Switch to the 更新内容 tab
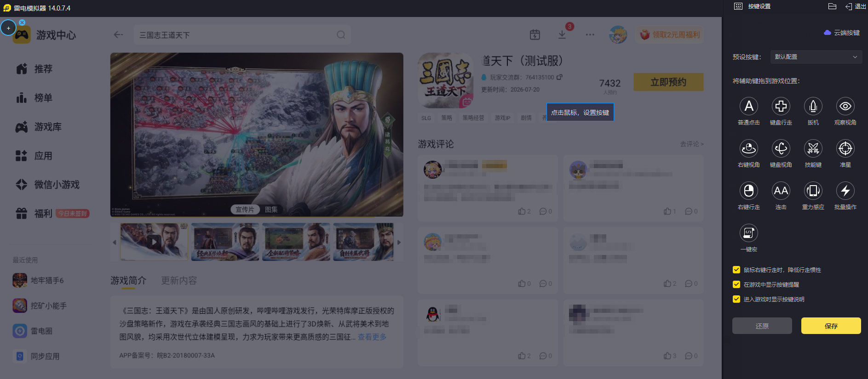This screenshot has width=868, height=379. (179, 281)
